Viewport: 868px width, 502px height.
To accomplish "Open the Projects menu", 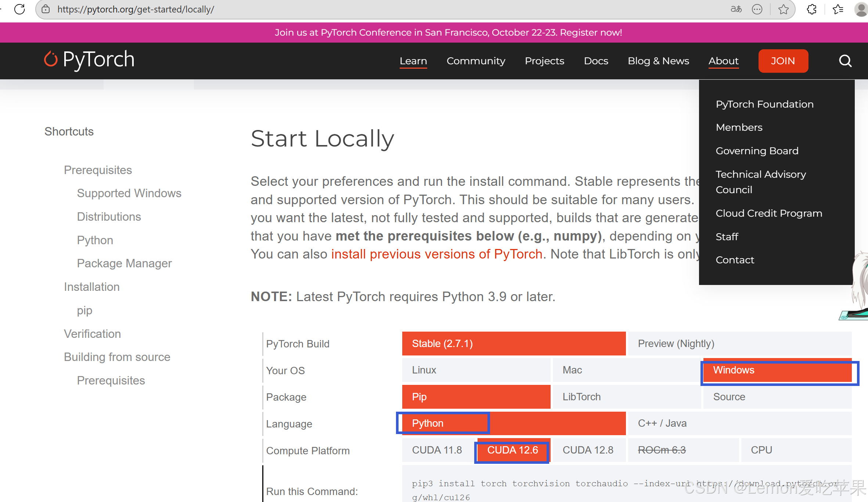I will (544, 61).
